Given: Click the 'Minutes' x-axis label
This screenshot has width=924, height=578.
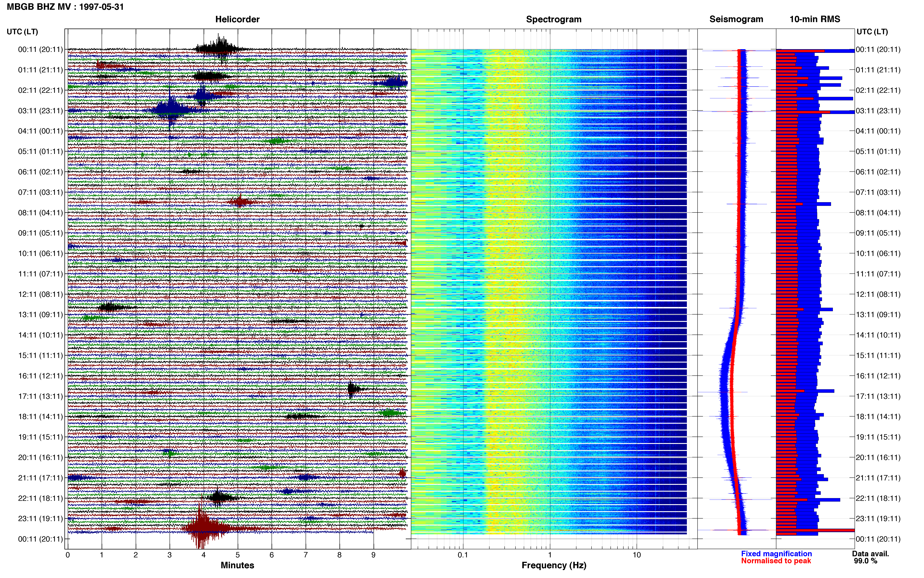Looking at the screenshot, I should tap(237, 565).
